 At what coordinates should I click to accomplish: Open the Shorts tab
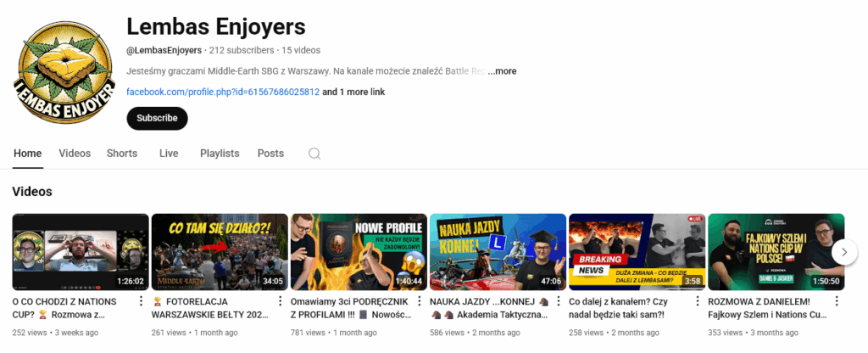click(x=122, y=154)
